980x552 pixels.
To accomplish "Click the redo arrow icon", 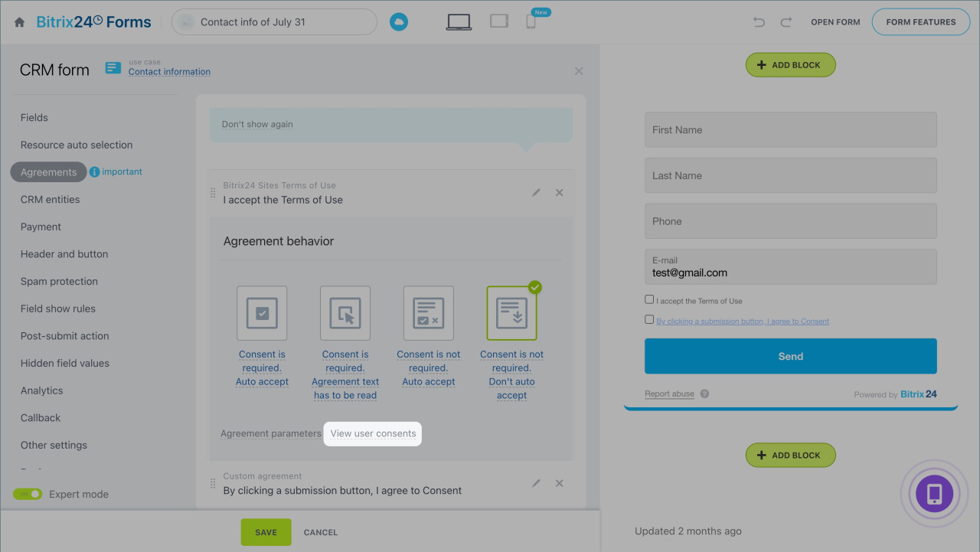I will tap(786, 22).
